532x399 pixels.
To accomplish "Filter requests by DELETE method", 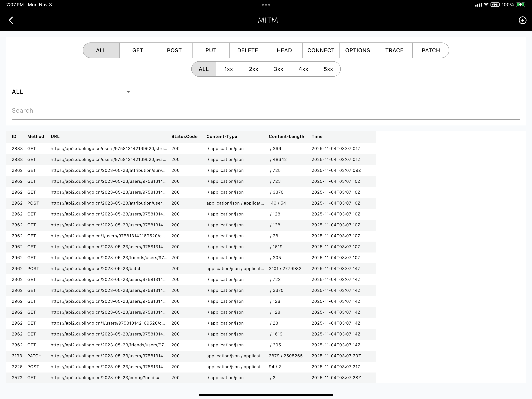I will pyautogui.click(x=248, y=50).
